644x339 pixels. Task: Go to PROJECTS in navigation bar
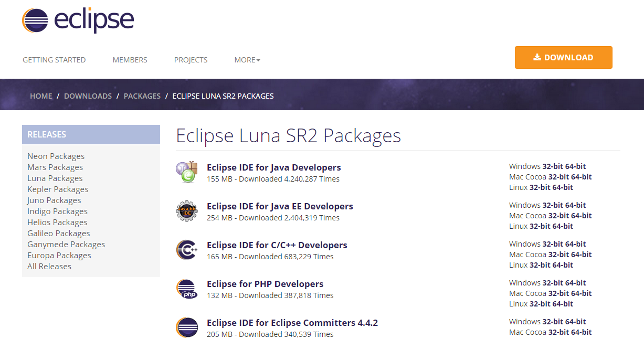(191, 60)
